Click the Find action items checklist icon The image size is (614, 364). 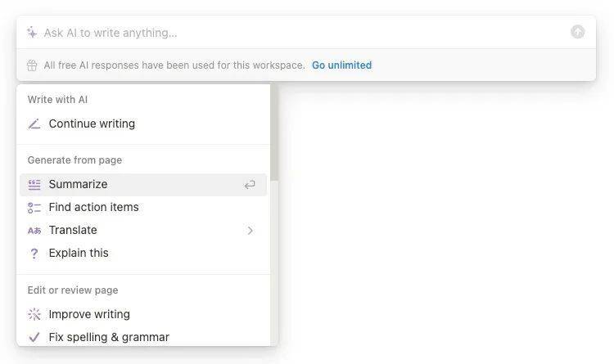[34, 208]
